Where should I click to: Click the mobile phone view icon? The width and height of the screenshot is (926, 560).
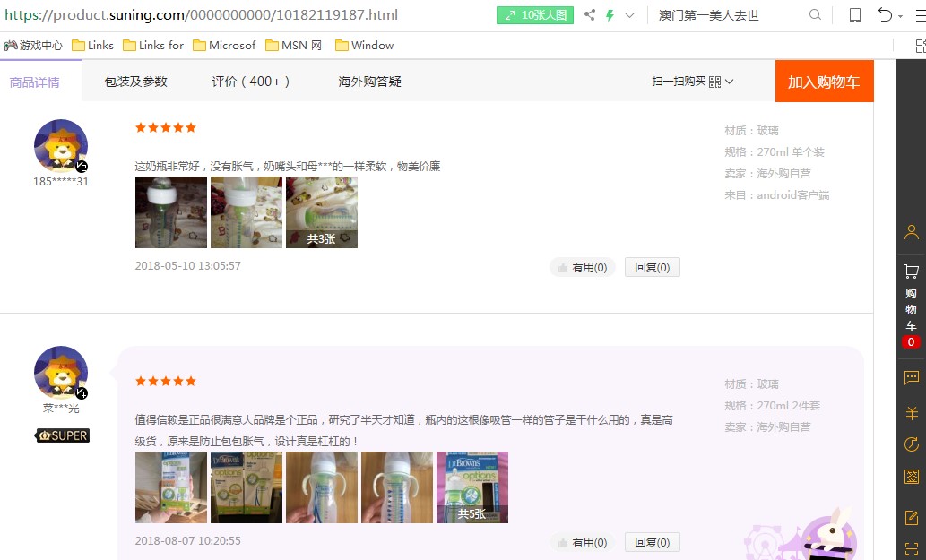855,15
